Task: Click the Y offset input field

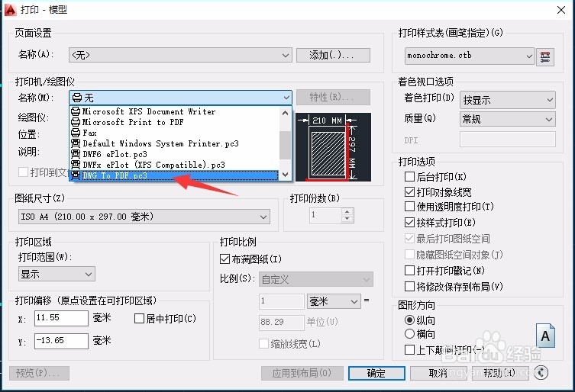Action: [61, 341]
